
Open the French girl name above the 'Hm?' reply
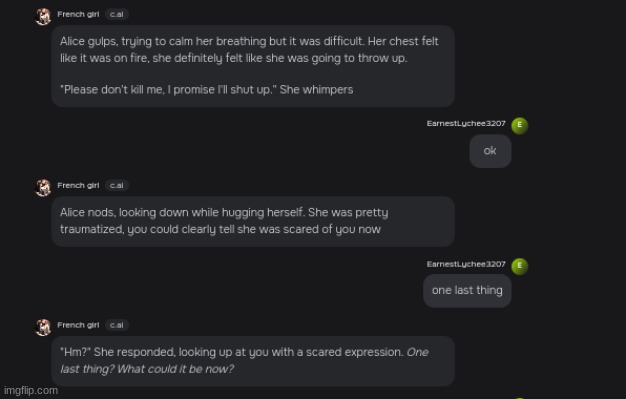click(78, 325)
